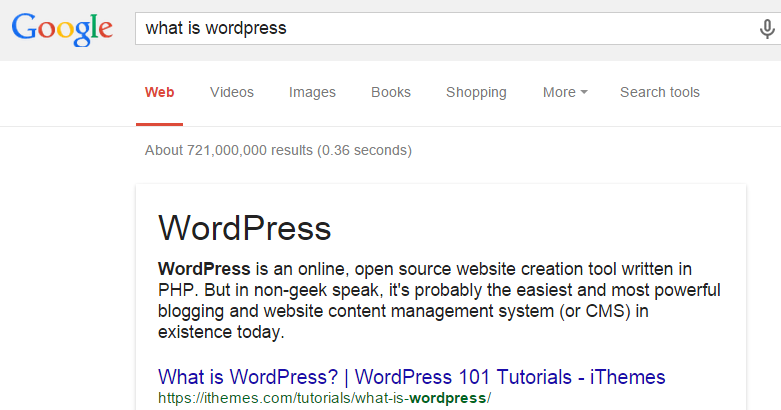Expand the More dropdown menu

click(565, 92)
